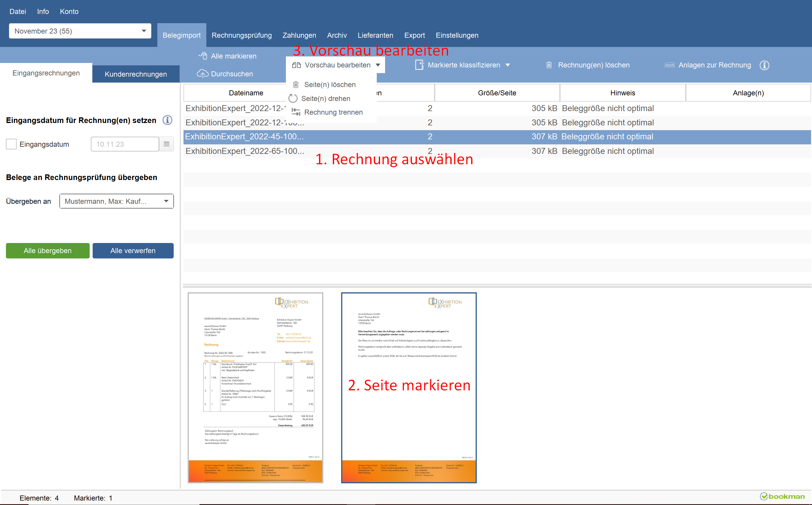Open the Archiv tab
The height and width of the screenshot is (505, 812).
coord(337,35)
